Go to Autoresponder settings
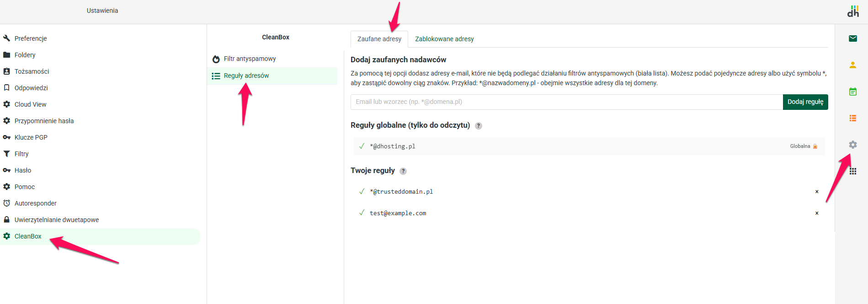The width and height of the screenshot is (868, 304). pyautogui.click(x=35, y=203)
